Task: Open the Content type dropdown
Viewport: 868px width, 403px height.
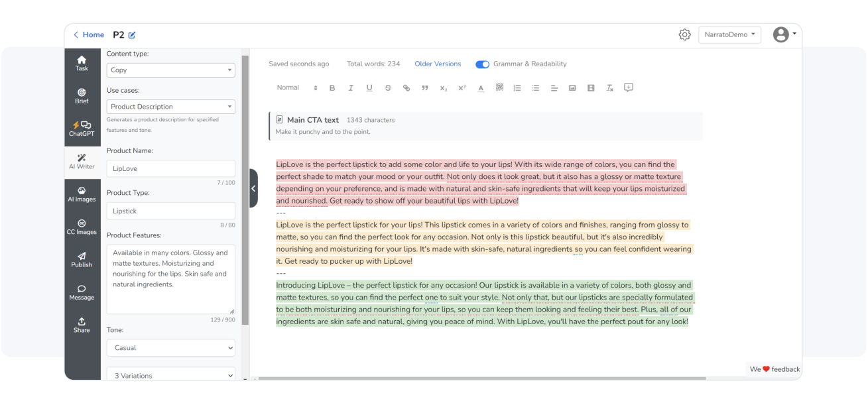Action: (x=170, y=70)
